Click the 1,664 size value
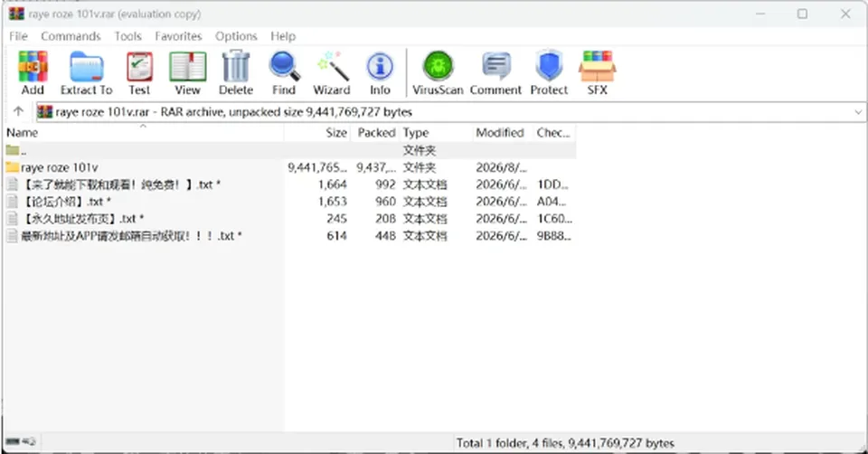868x454 pixels. tap(332, 184)
